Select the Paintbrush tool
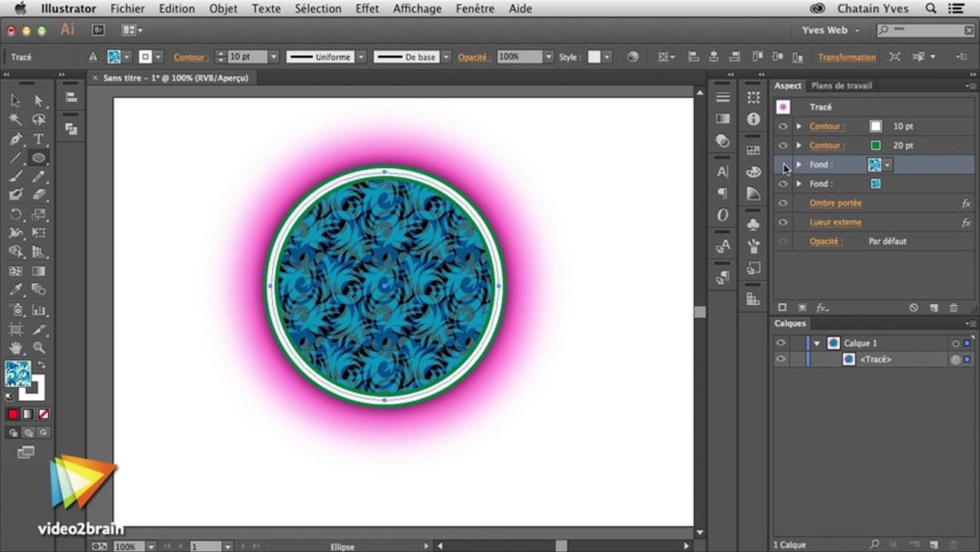 coord(15,176)
